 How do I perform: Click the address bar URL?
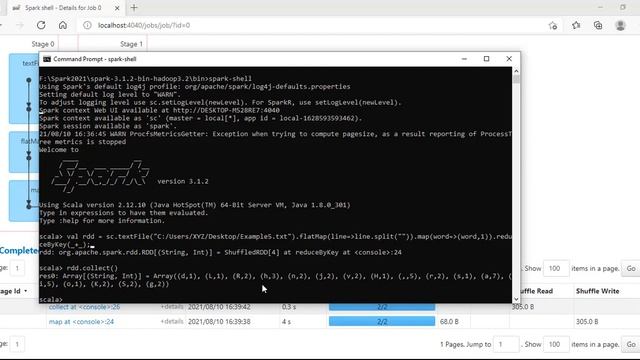[144, 25]
